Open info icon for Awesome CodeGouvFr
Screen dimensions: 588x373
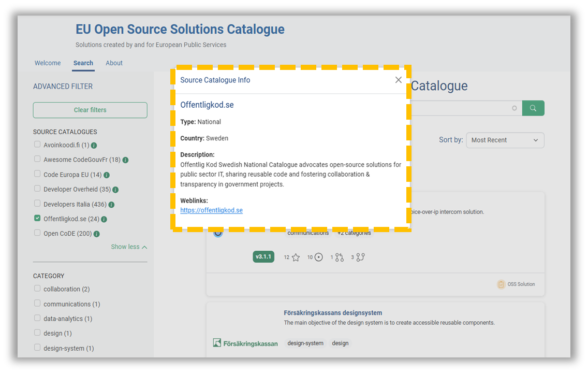coord(126,160)
